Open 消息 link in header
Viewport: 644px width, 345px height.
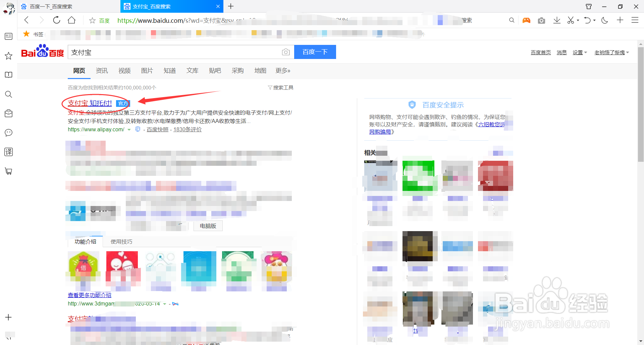pos(561,53)
